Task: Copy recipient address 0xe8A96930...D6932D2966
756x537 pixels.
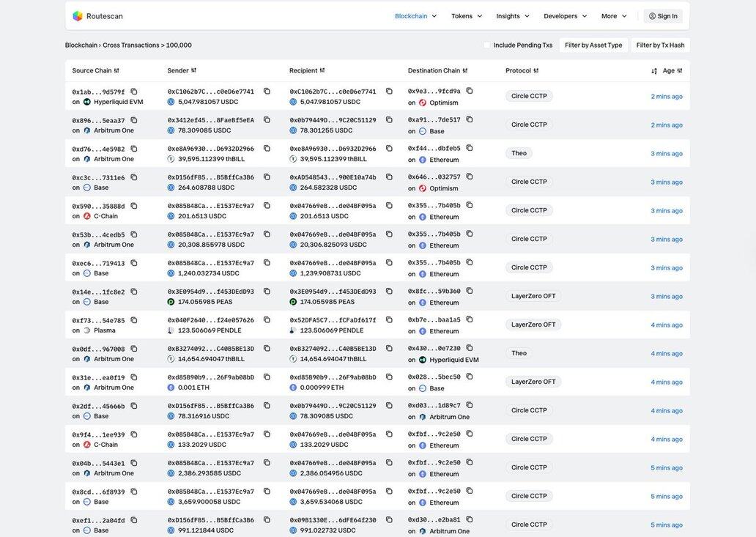Action: pyautogui.click(x=389, y=149)
